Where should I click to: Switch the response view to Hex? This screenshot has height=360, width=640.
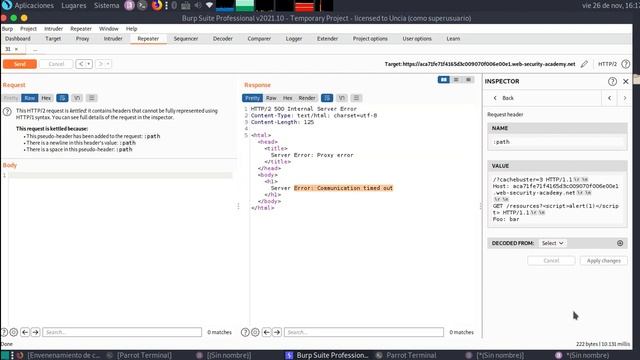pos(288,98)
